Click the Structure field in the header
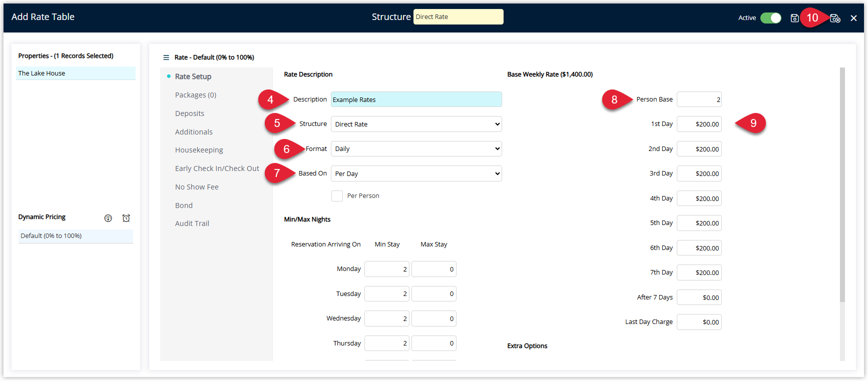The width and height of the screenshot is (868, 381). [458, 16]
